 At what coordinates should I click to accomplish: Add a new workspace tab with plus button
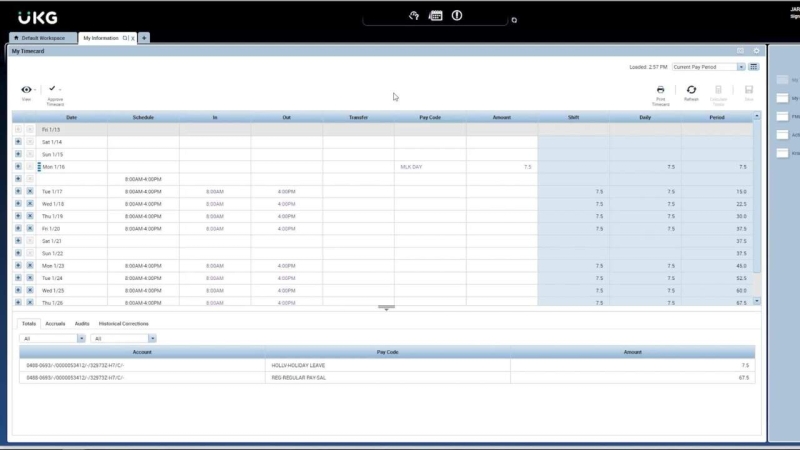(x=144, y=38)
